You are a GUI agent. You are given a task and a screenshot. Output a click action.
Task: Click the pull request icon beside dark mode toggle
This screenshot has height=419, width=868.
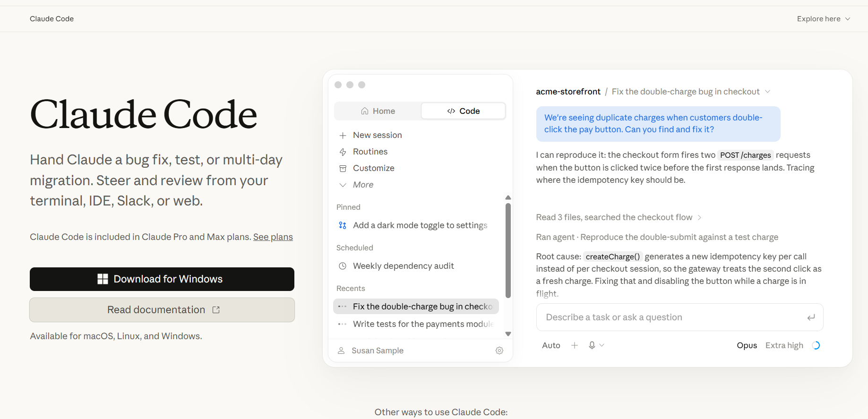(343, 225)
